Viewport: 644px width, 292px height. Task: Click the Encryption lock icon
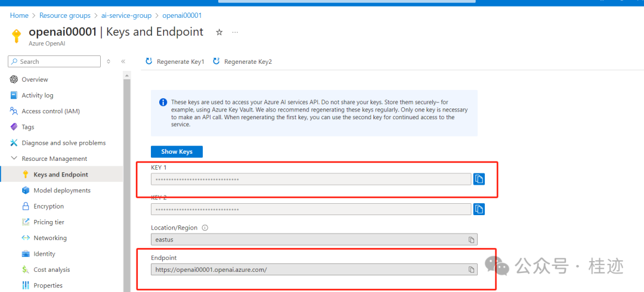[x=26, y=206]
